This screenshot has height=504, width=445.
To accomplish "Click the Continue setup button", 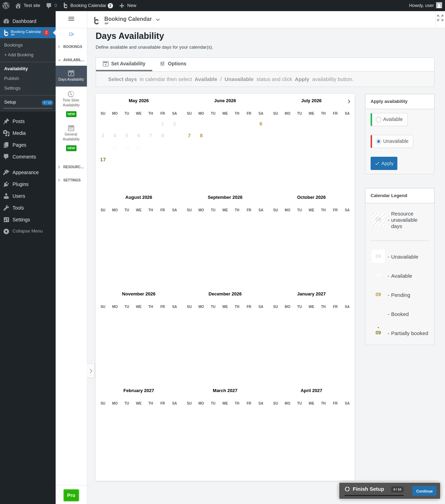I will tap(424, 491).
